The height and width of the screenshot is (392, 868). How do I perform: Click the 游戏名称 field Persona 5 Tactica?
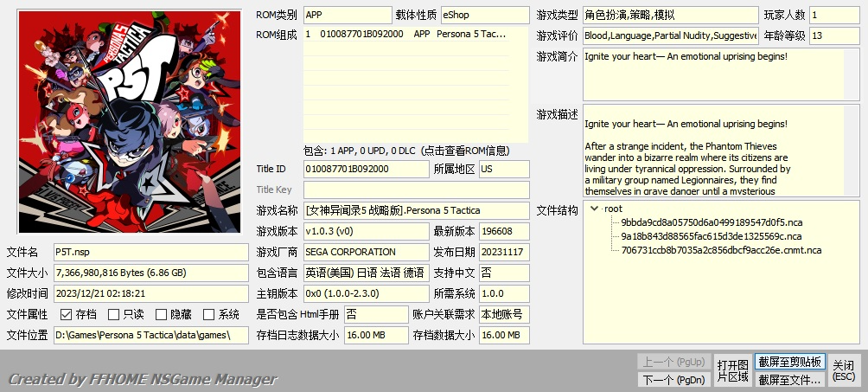417,210
